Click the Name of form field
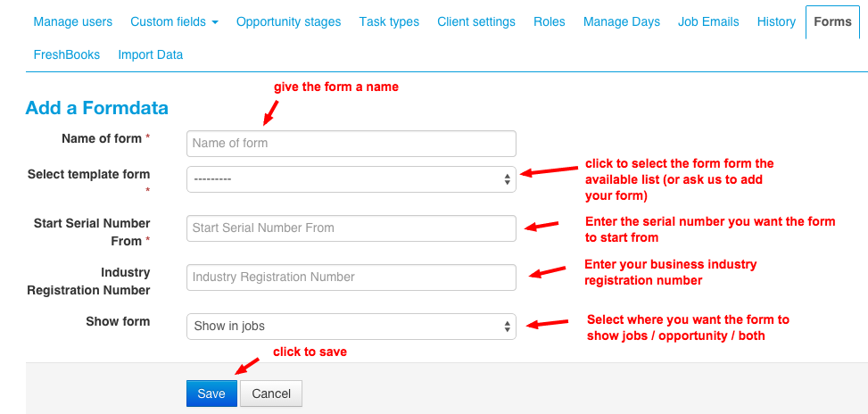The width and height of the screenshot is (868, 414). [351, 144]
